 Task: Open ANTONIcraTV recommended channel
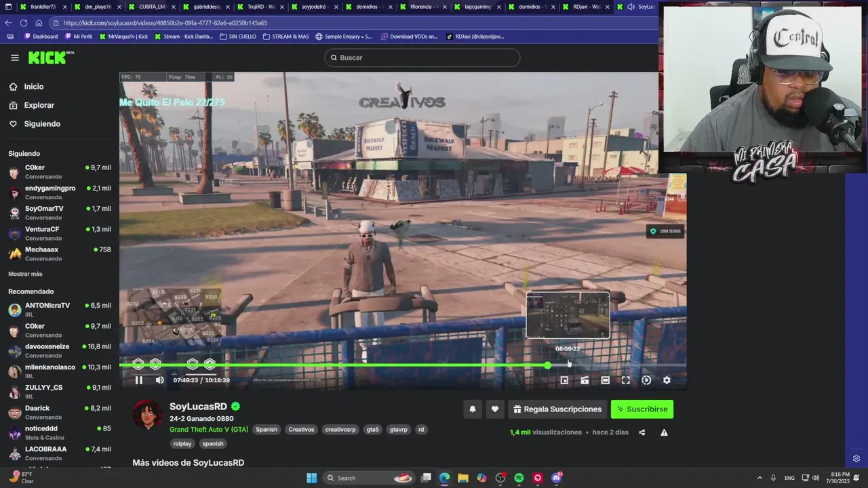(60, 310)
